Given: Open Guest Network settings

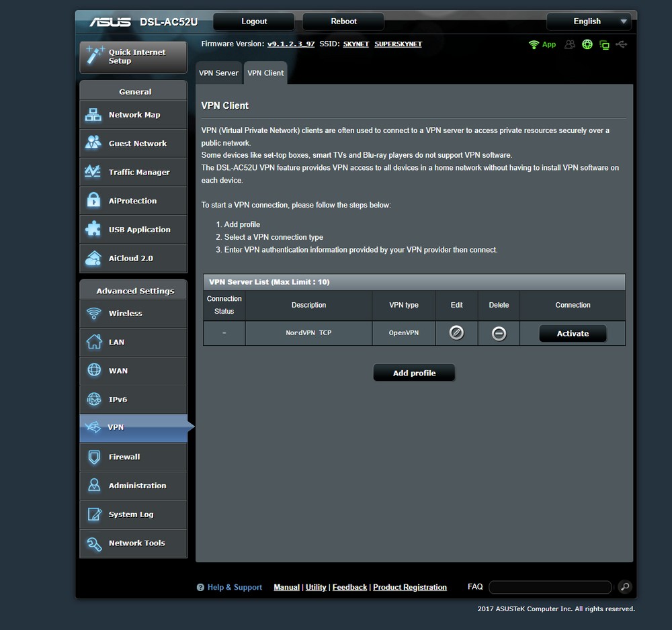Looking at the screenshot, I should click(133, 144).
